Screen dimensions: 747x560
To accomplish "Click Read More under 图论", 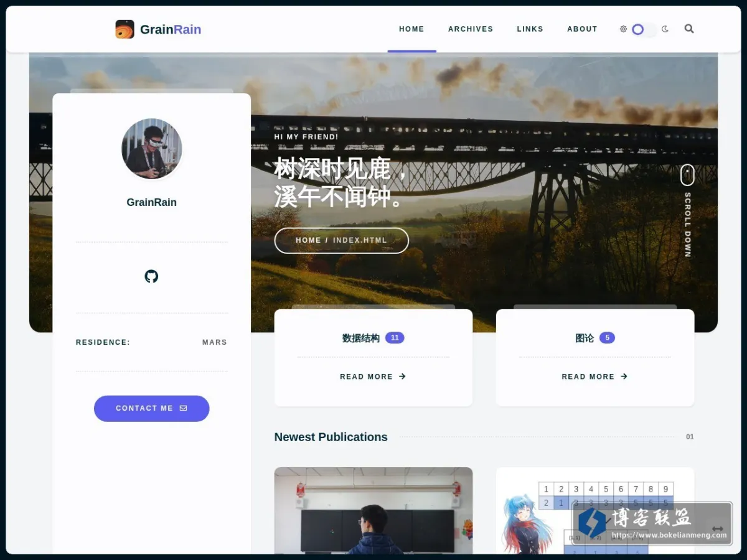I will tap(594, 376).
